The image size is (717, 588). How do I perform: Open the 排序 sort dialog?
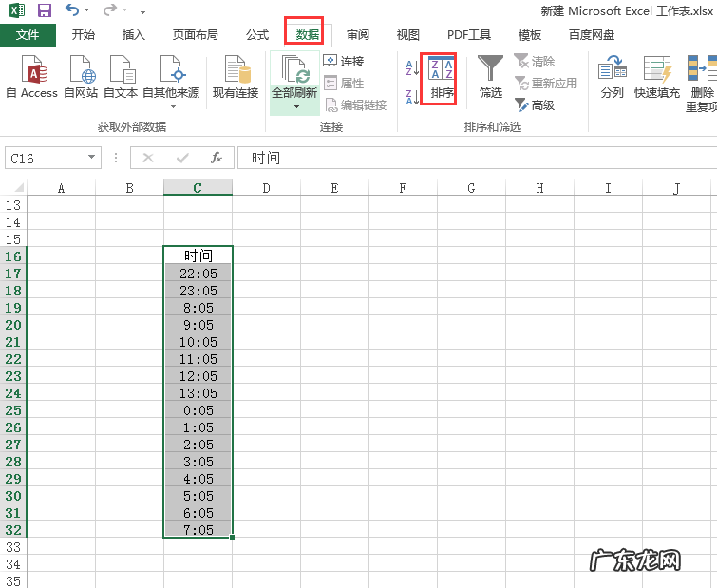click(442, 78)
